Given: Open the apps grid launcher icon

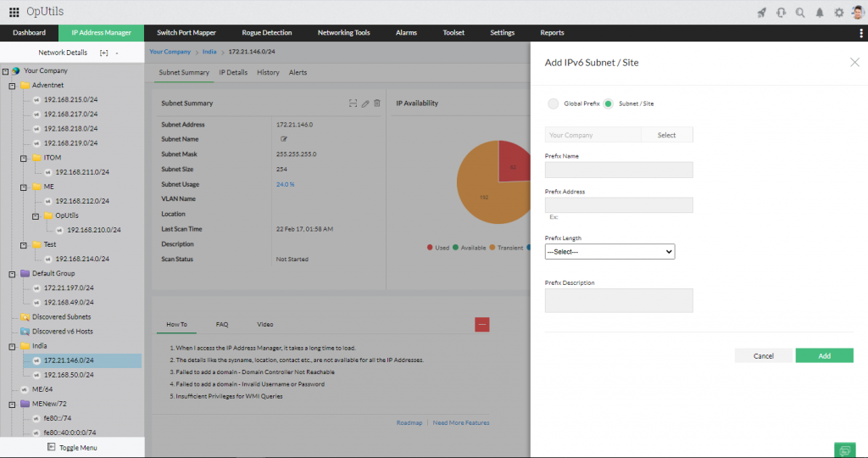Looking at the screenshot, I should (14, 12).
